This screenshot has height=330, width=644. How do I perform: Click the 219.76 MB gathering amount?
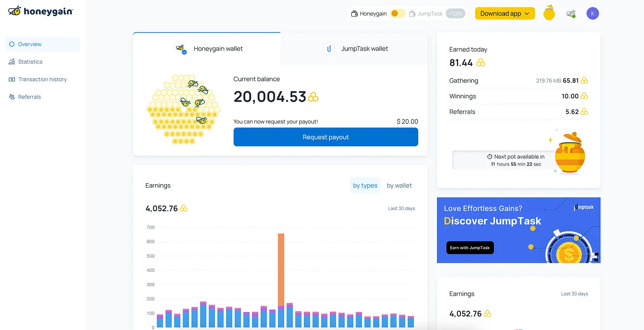tap(548, 81)
